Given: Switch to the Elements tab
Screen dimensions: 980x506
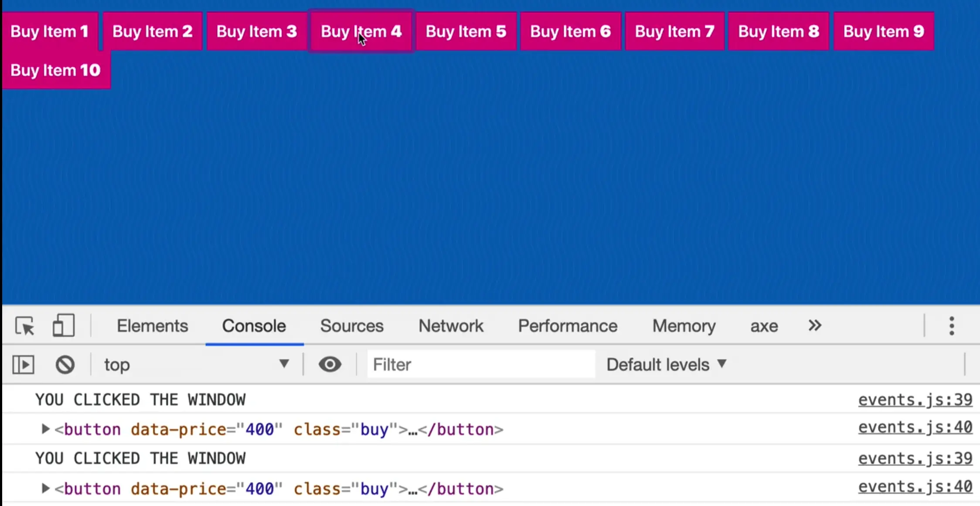Looking at the screenshot, I should 152,326.
